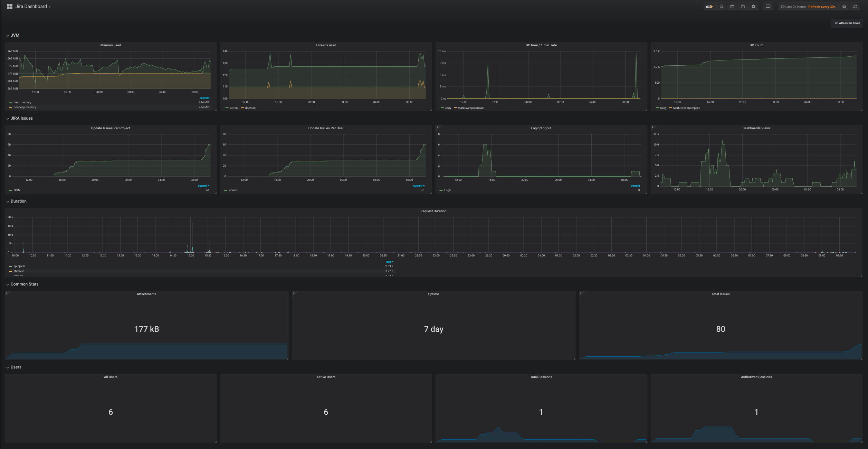This screenshot has height=449, width=868.
Task: Open All Users panel title
Action: pos(111,377)
